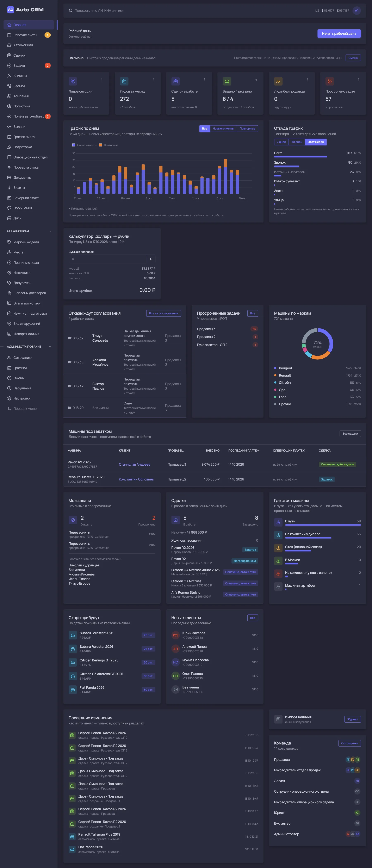Focus the Сумма в долларах input

(108, 259)
